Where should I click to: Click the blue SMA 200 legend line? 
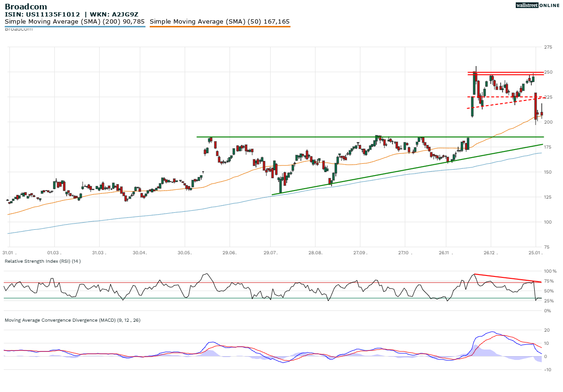[x=75, y=26]
